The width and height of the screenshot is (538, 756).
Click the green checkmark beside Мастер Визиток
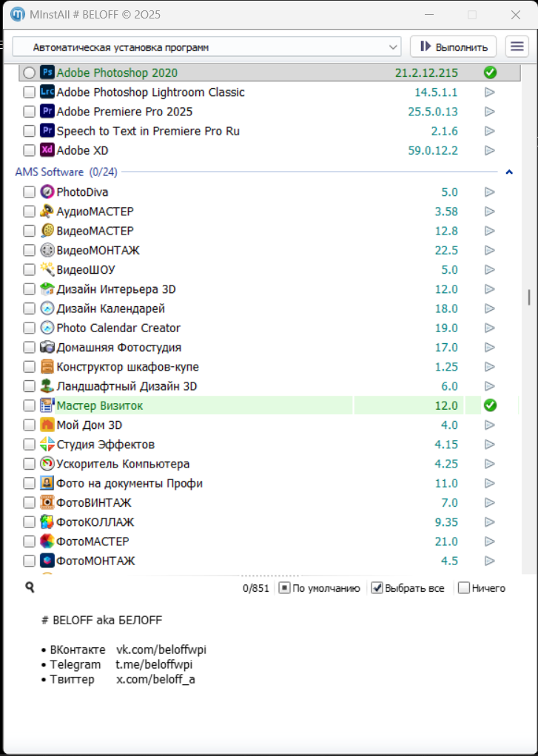coord(489,405)
